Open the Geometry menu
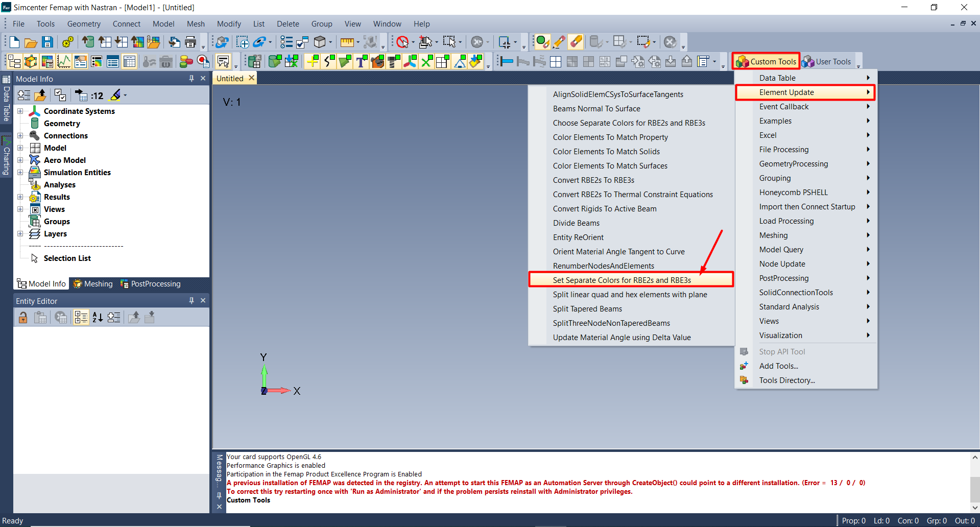 click(84, 24)
